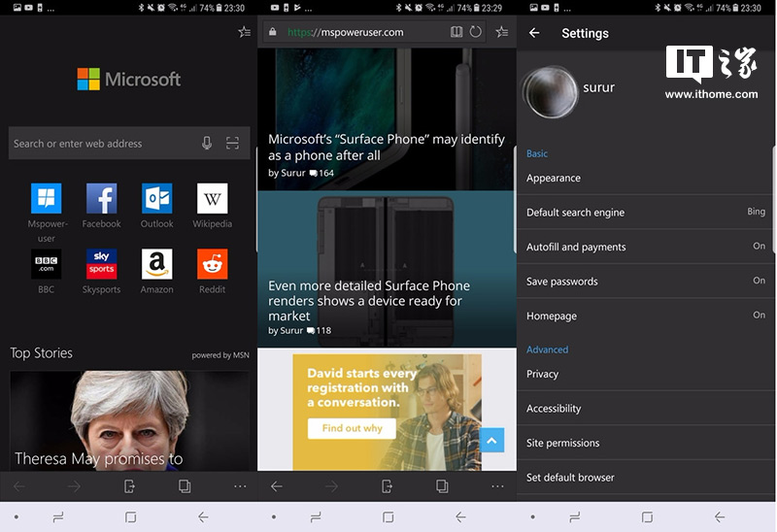Select Set default browser option
Screen dimensions: 777x532
646,478
